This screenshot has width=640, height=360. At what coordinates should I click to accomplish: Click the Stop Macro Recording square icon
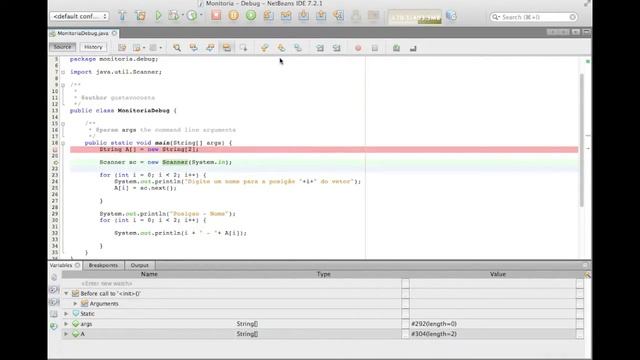pos(375,48)
